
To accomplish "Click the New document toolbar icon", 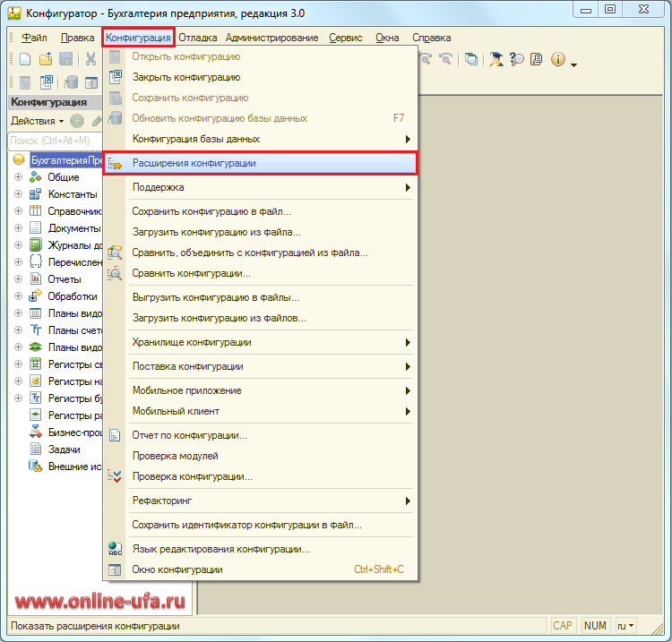I will pyautogui.click(x=25, y=60).
